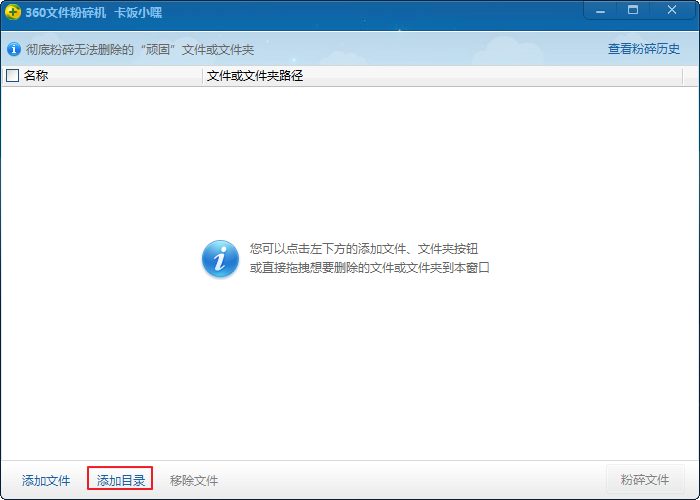Click the 360 shredder logo icon
This screenshot has width=700, height=500.
coord(12,12)
